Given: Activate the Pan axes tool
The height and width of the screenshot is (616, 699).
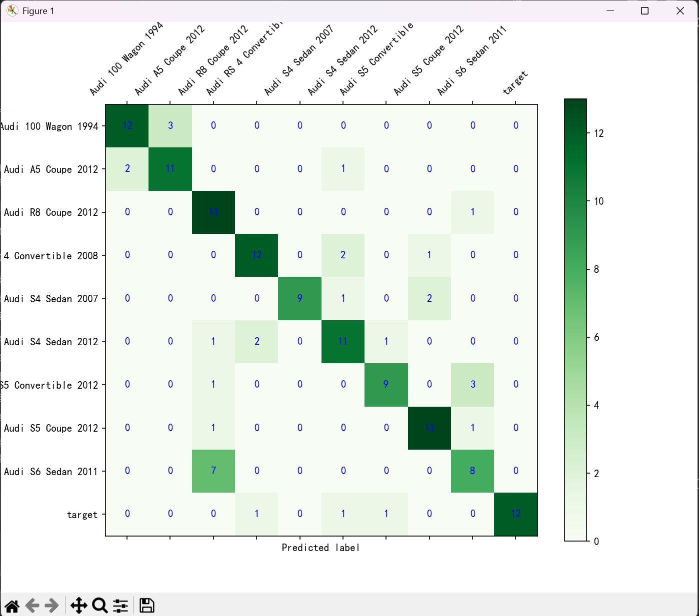Looking at the screenshot, I should [x=78, y=606].
